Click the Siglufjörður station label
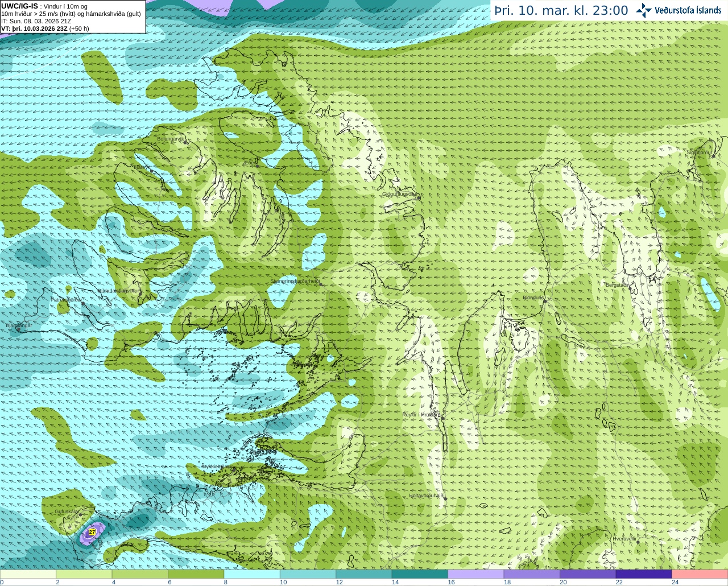This screenshot has width=728, height=586. coord(699,152)
